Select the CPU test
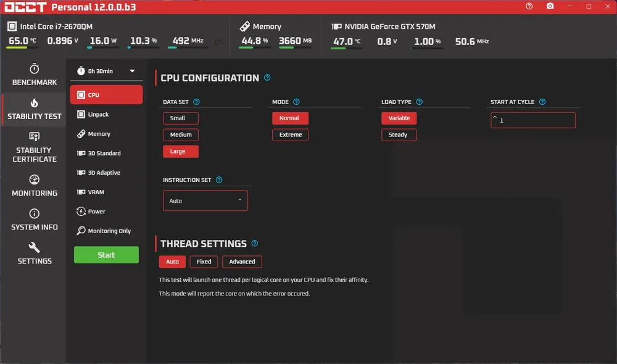Screen dimensions: 617x364 click(106, 95)
